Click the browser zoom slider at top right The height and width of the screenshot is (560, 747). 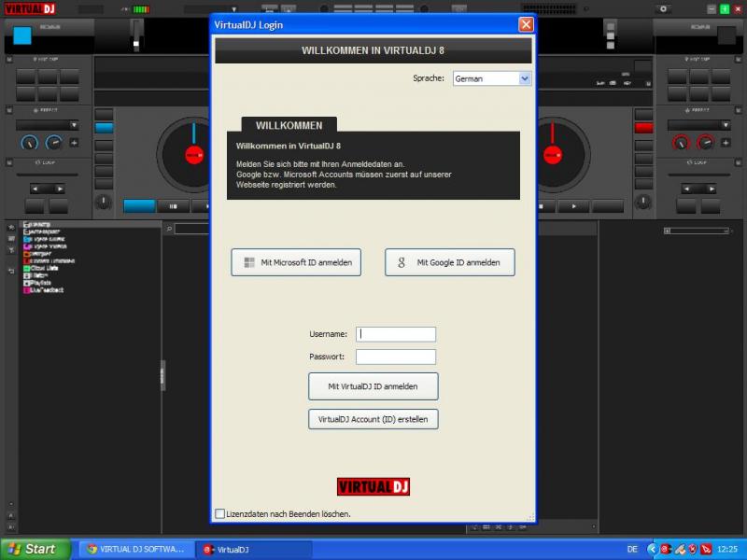697,231
